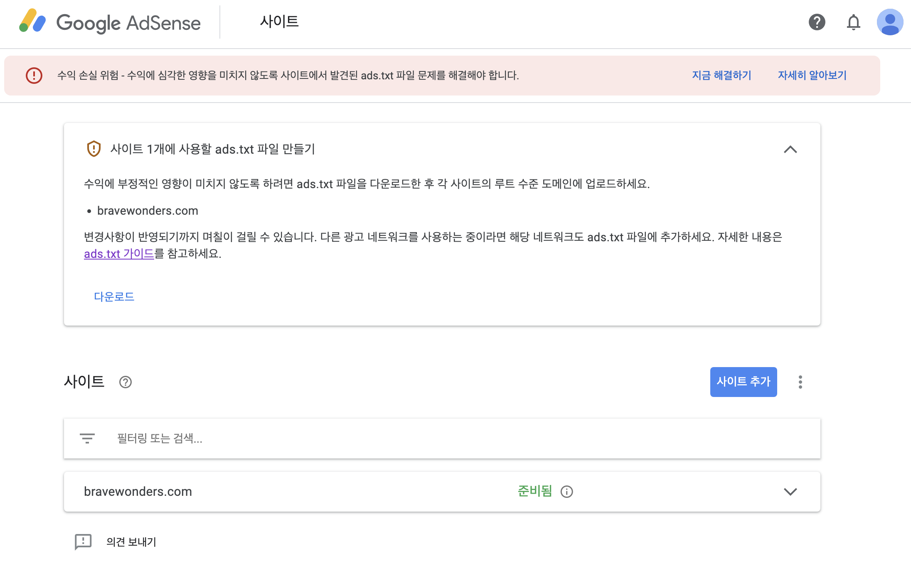
Task: Open the three-dot more options menu
Action: click(800, 382)
